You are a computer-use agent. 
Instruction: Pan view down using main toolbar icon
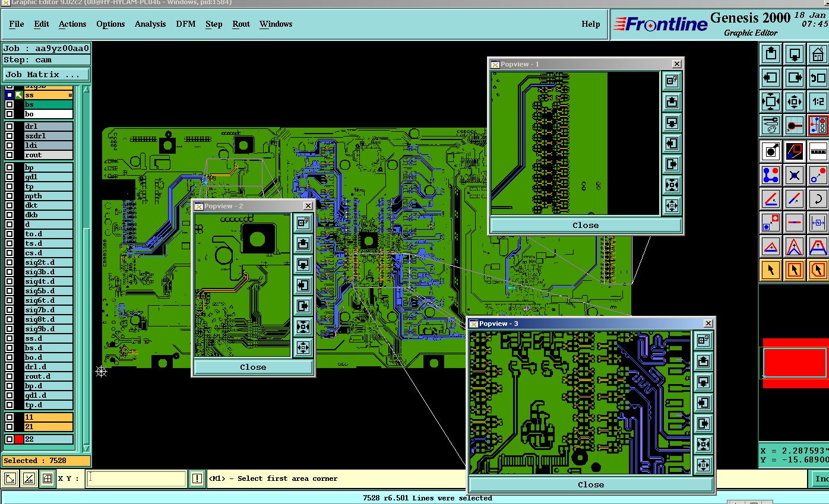click(795, 54)
